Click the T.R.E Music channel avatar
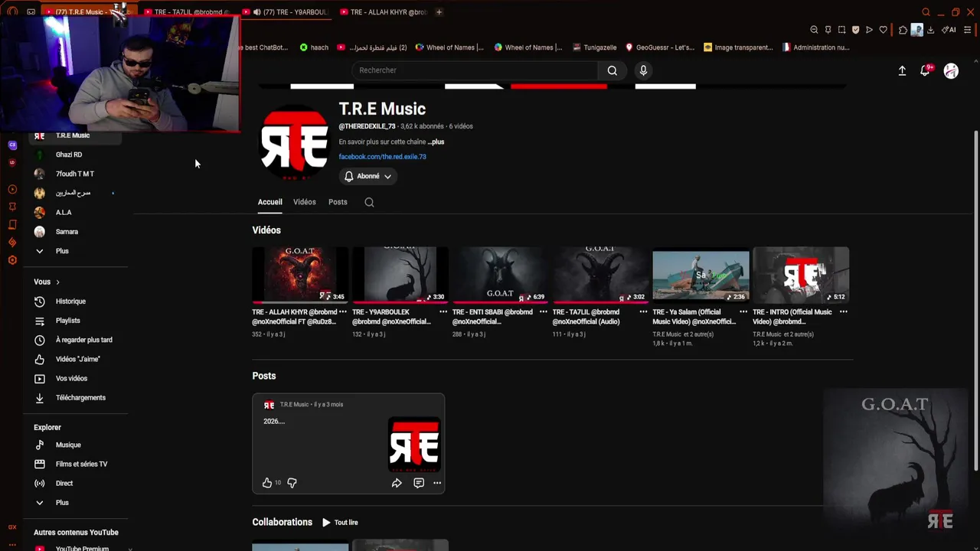Viewport: 980px width, 551px height. tap(294, 143)
